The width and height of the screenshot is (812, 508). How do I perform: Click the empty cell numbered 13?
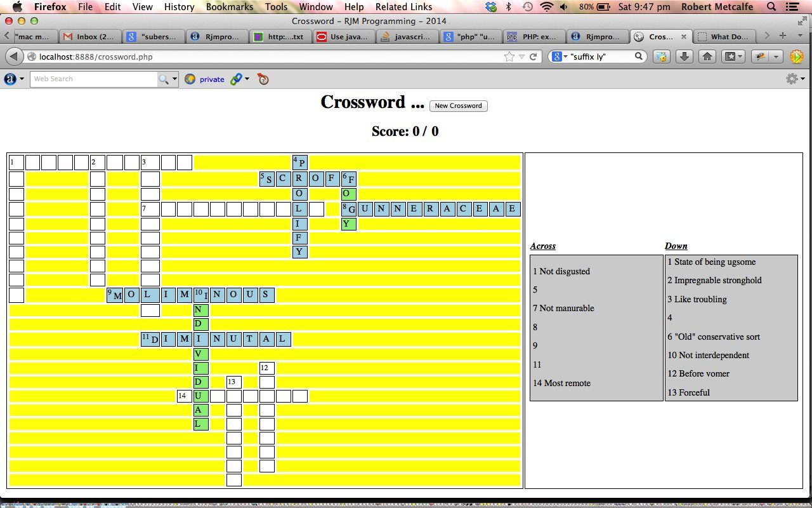234,382
